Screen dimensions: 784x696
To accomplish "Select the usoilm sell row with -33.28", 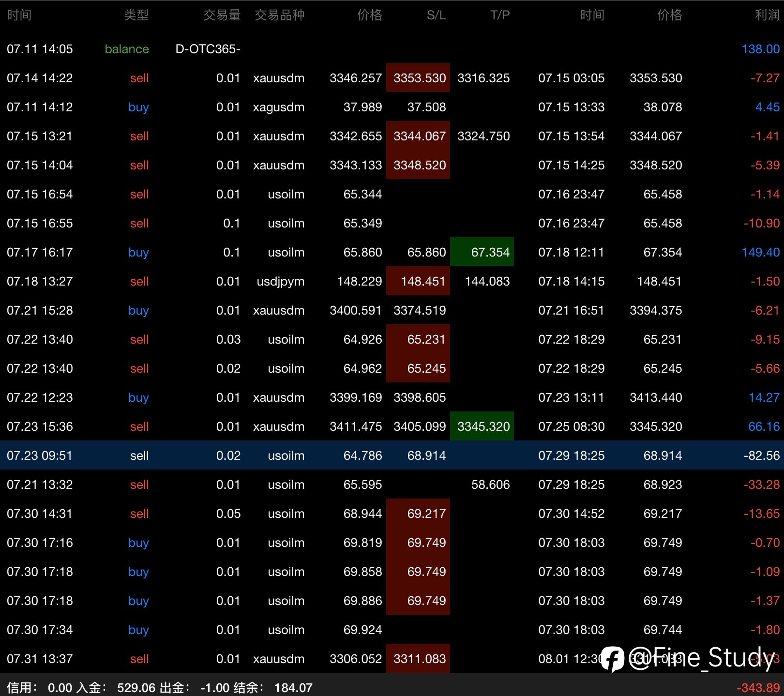I will 392,484.
